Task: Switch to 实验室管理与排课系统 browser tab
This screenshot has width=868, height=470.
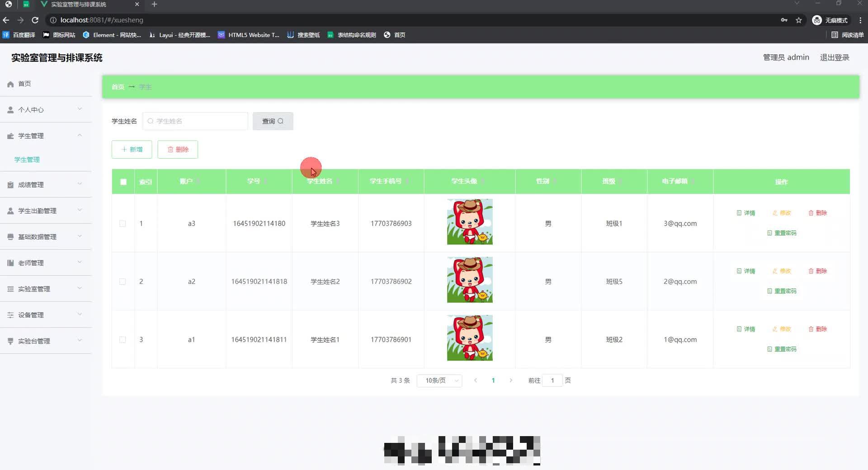Action: click(90, 5)
